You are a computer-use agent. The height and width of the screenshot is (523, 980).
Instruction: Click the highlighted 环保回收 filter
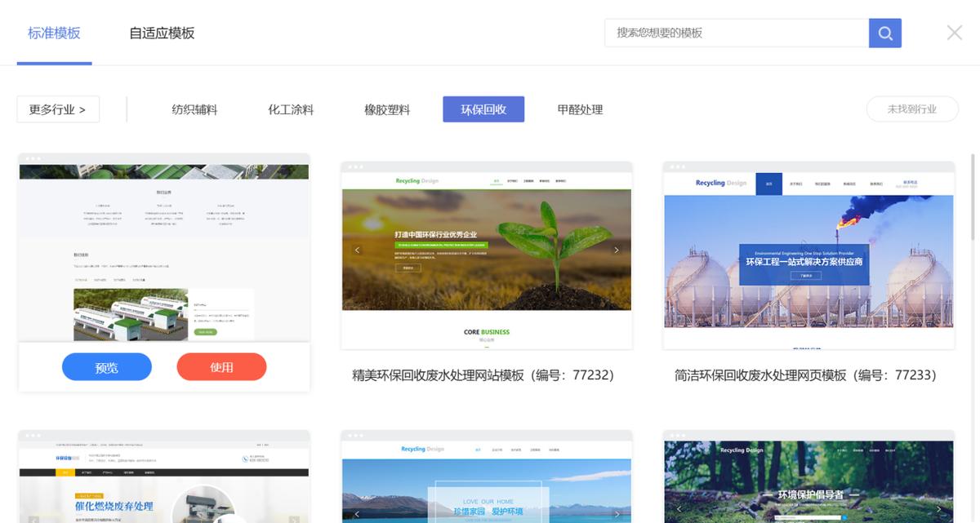[483, 109]
